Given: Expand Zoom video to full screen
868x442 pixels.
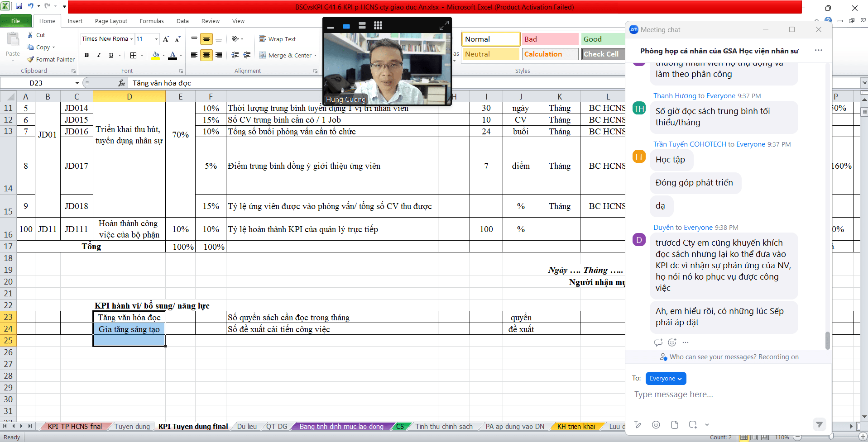Looking at the screenshot, I should pyautogui.click(x=444, y=26).
